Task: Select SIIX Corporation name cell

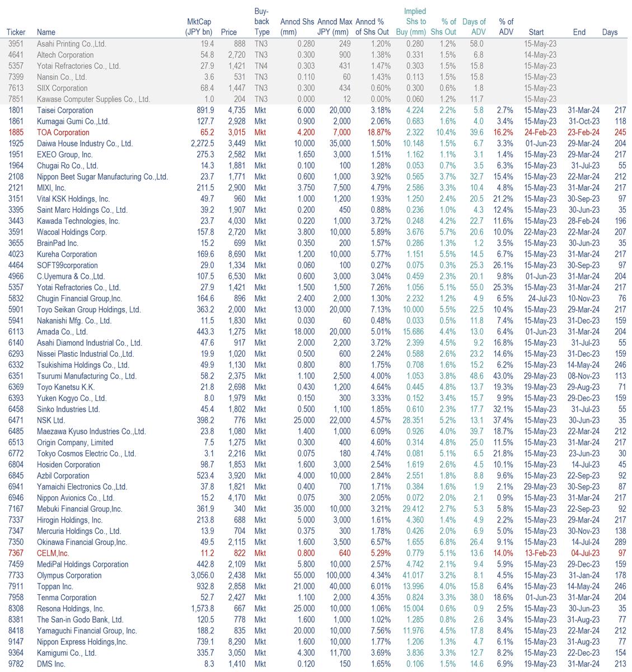Action: click(x=62, y=88)
